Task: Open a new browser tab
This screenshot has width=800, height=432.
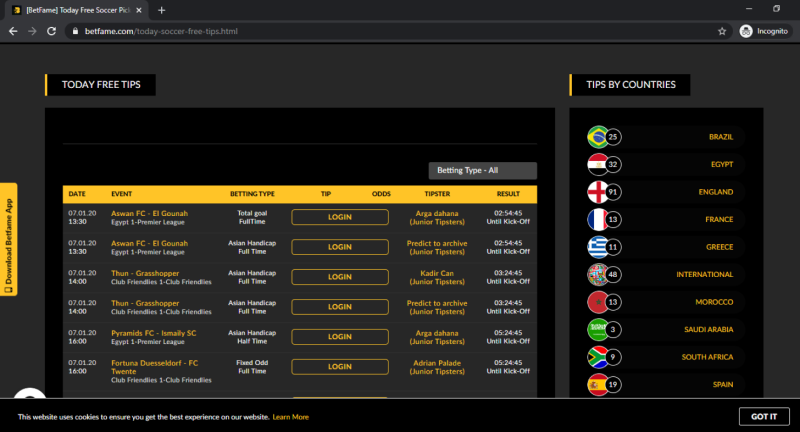Action: click(162, 10)
